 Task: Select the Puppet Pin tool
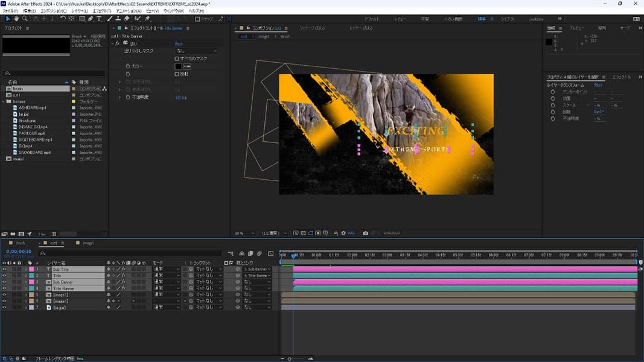pyautogui.click(x=147, y=19)
